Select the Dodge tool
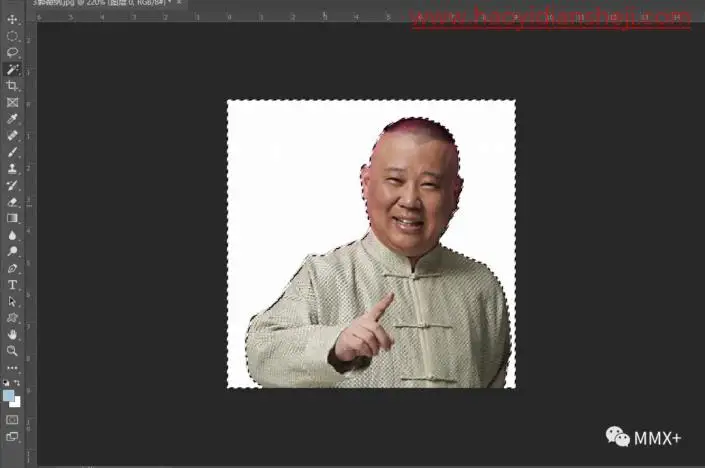Viewport: 705px width, 468px height. pos(12,251)
